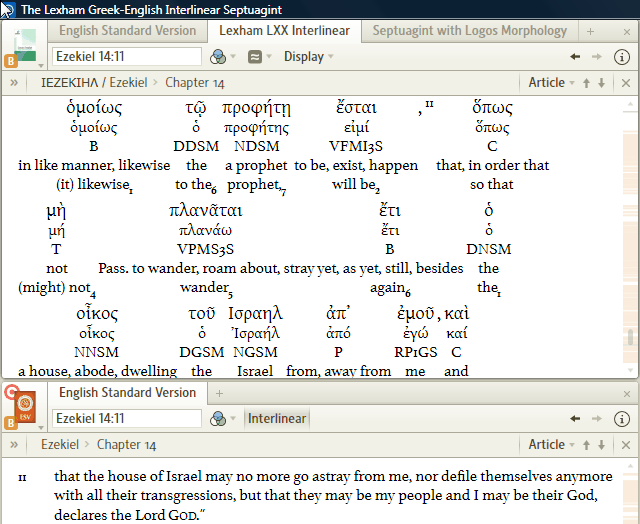Expand table of contents pane in bottom panel

(x=14, y=445)
